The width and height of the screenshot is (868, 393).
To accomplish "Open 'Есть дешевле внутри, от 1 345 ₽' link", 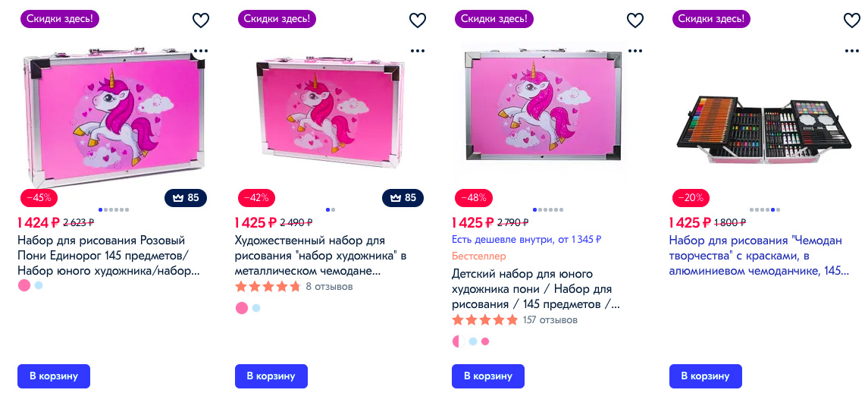I will pyautogui.click(x=526, y=240).
